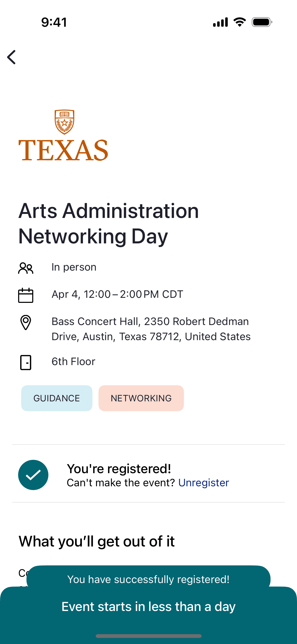
Task: Tap the Arts Administration Networking Day title
Action: [109, 223]
